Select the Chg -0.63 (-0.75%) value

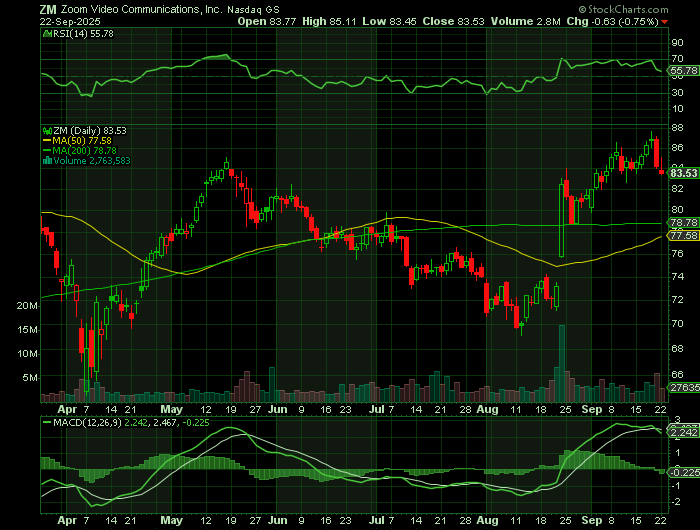612,21
